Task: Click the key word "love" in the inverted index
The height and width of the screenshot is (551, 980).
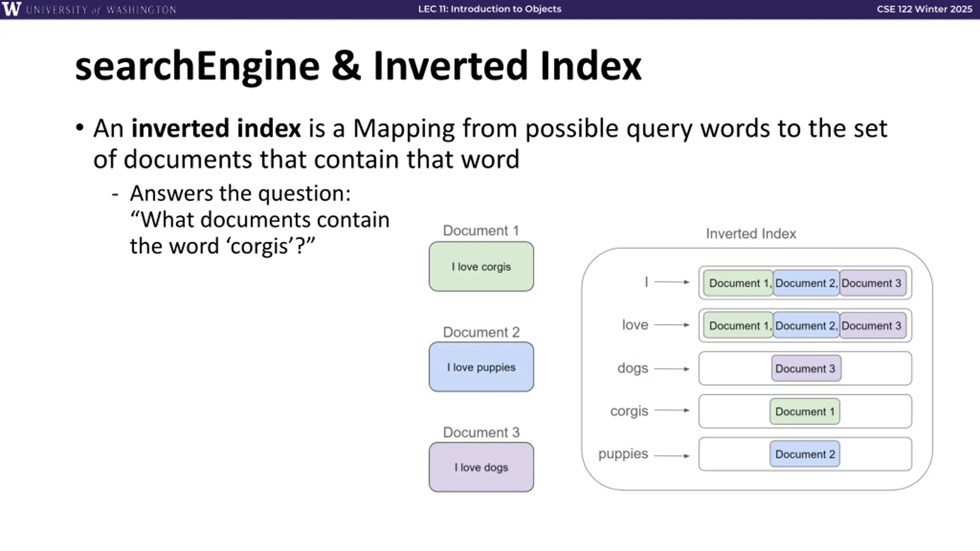Action: [x=635, y=325]
